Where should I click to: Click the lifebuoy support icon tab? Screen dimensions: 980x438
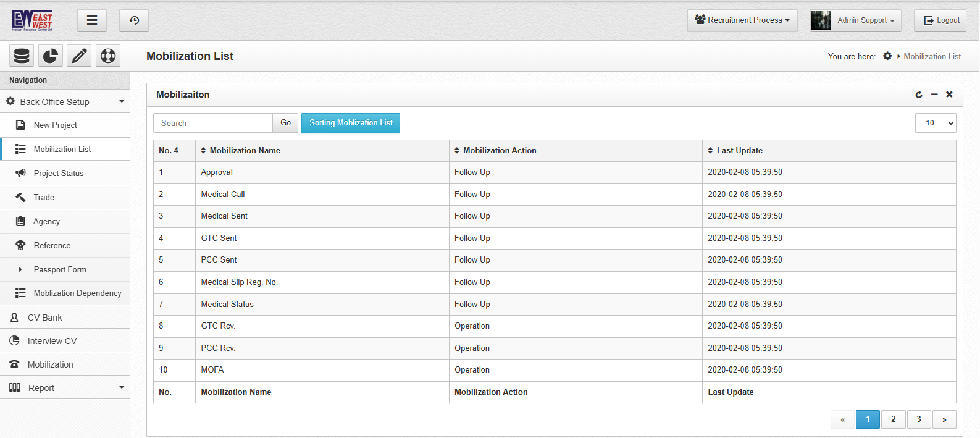click(x=108, y=56)
